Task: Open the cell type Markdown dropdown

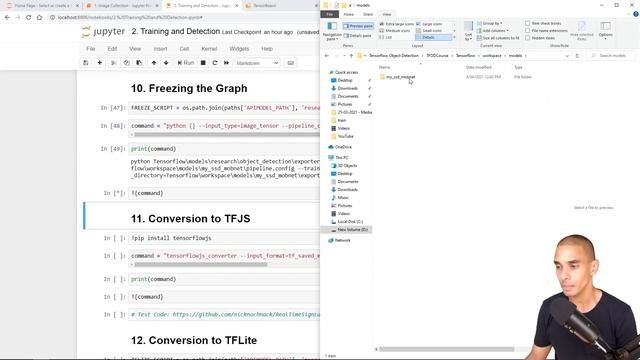Action: 257,63
